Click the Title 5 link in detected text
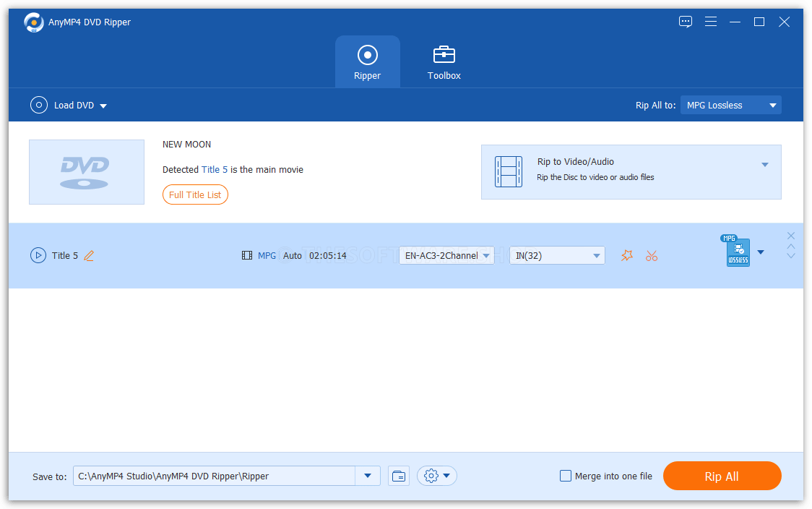This screenshot has height=509, width=812. 215,169
